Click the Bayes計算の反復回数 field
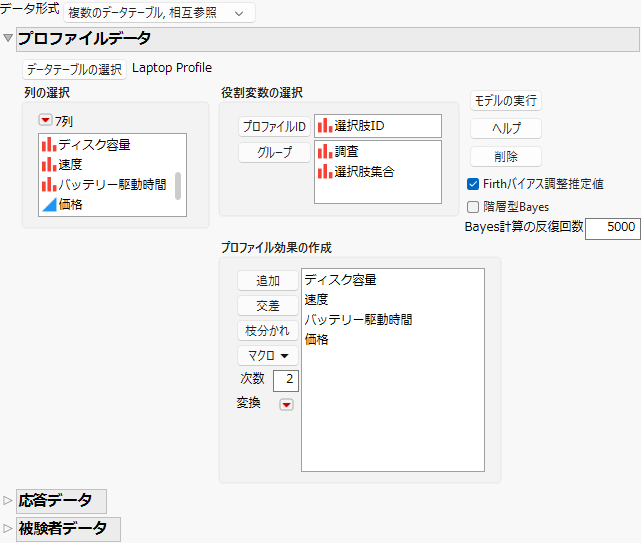The image size is (641, 543). (x=612, y=228)
